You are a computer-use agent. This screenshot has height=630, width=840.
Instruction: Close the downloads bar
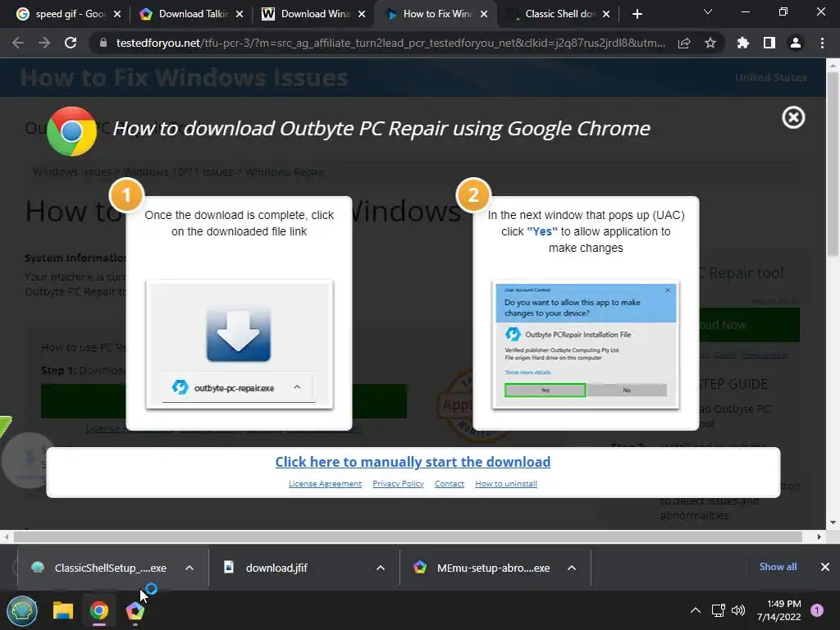[x=825, y=567]
